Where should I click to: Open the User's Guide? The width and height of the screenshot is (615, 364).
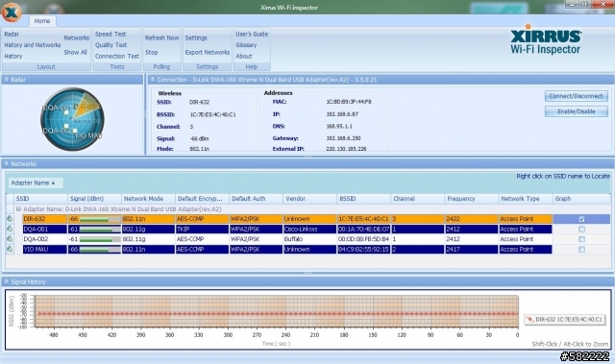point(252,34)
